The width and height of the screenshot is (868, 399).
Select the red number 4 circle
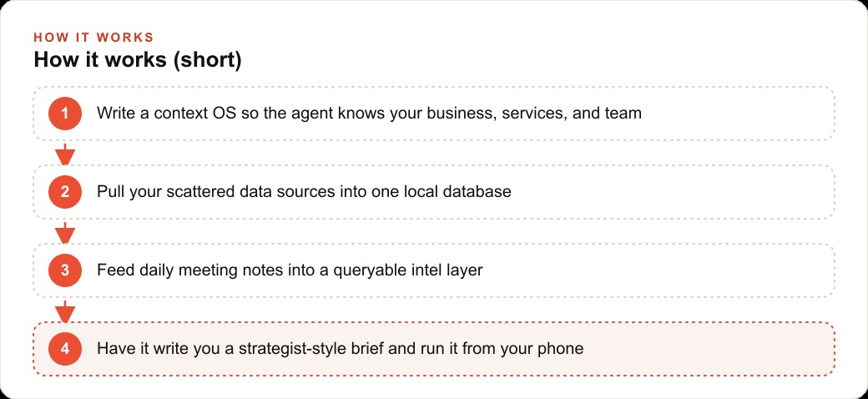(x=65, y=349)
